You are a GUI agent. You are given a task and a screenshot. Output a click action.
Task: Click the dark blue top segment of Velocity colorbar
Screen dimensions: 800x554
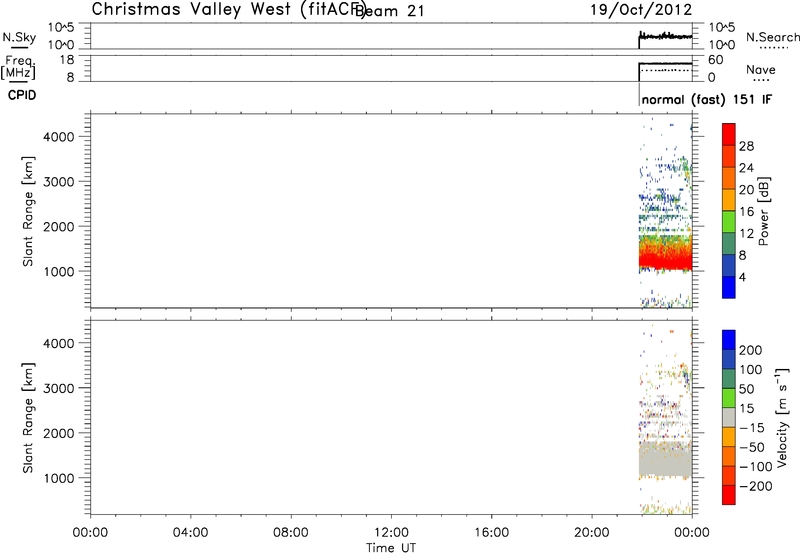click(x=729, y=340)
